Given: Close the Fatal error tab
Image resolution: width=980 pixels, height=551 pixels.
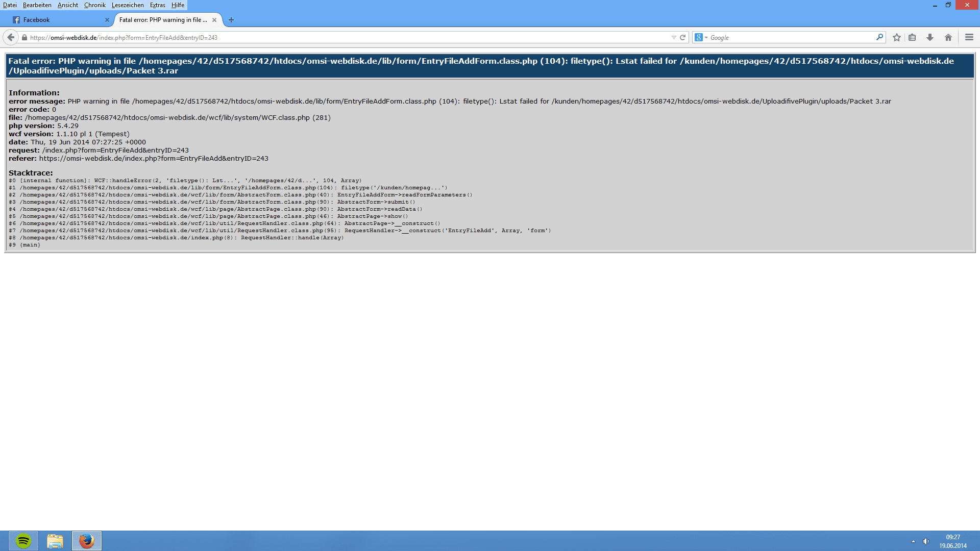Looking at the screenshot, I should pyautogui.click(x=214, y=20).
